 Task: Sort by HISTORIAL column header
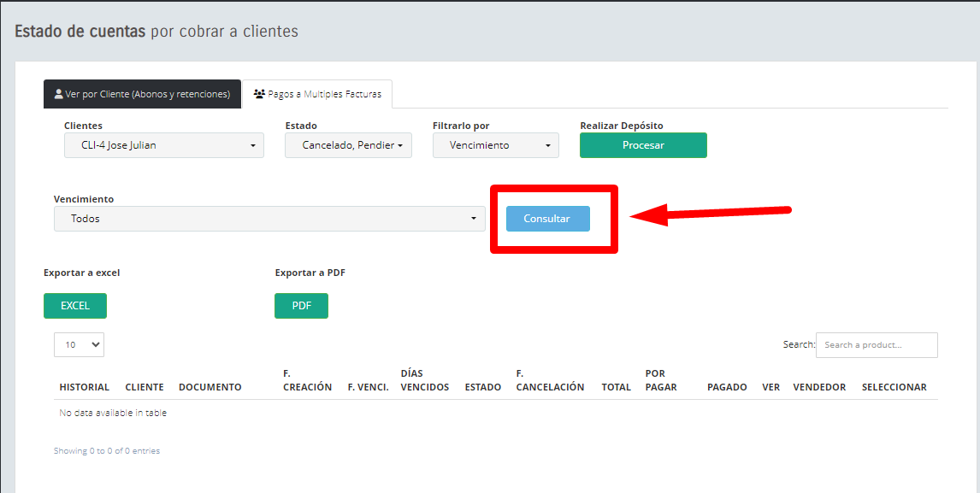click(85, 387)
